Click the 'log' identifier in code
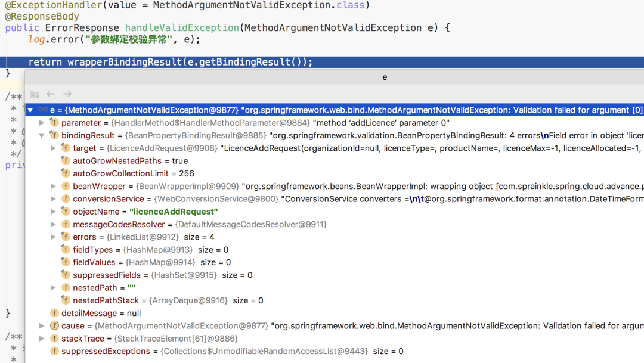 [36, 39]
